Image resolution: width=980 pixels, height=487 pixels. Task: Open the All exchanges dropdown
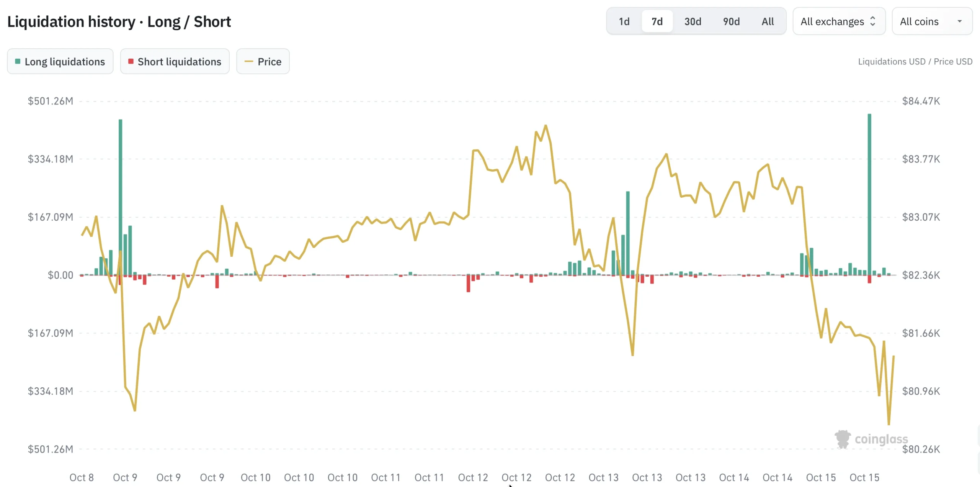pyautogui.click(x=839, y=21)
